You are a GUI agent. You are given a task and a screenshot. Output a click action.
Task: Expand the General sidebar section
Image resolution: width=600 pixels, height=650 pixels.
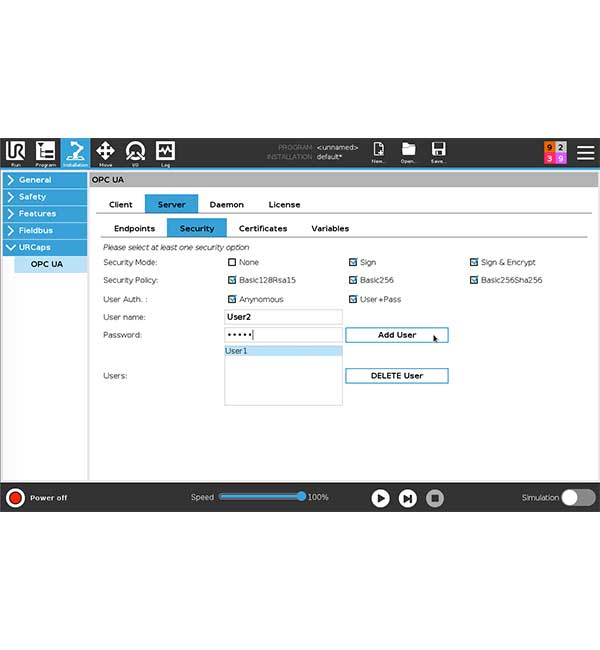pyautogui.click(x=45, y=180)
